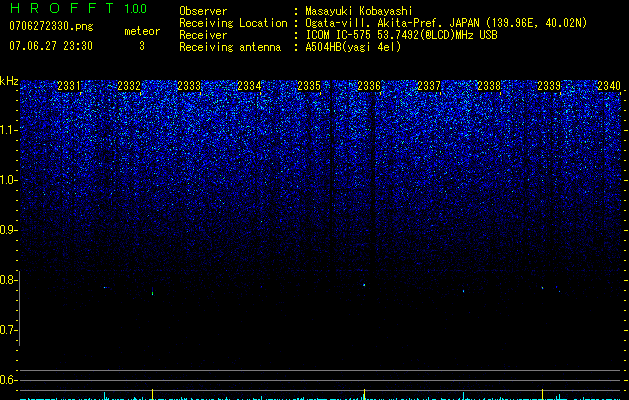The height and width of the screenshot is (400, 629).
Task: Click the meteor count value 3
Action: click(x=142, y=46)
